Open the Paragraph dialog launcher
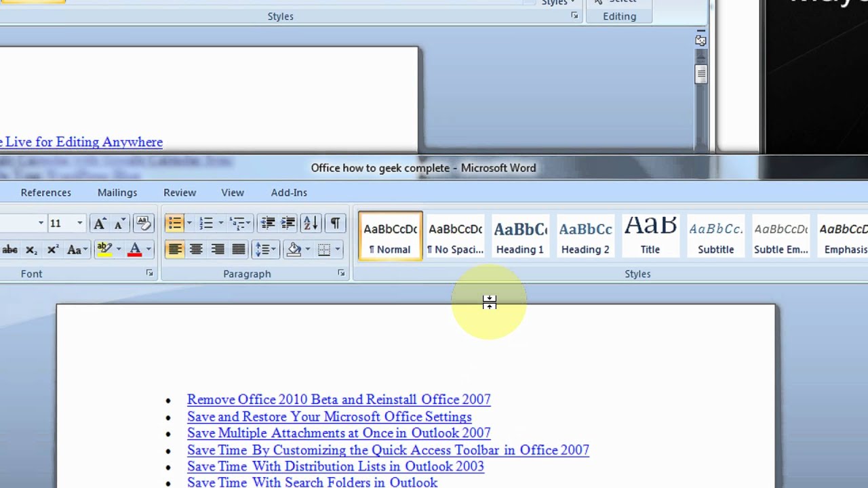The image size is (868, 488). 341,273
